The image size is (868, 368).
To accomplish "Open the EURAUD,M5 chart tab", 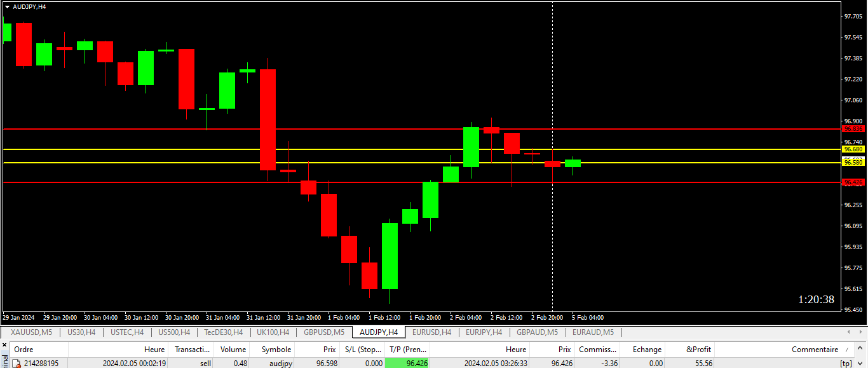I will [593, 332].
